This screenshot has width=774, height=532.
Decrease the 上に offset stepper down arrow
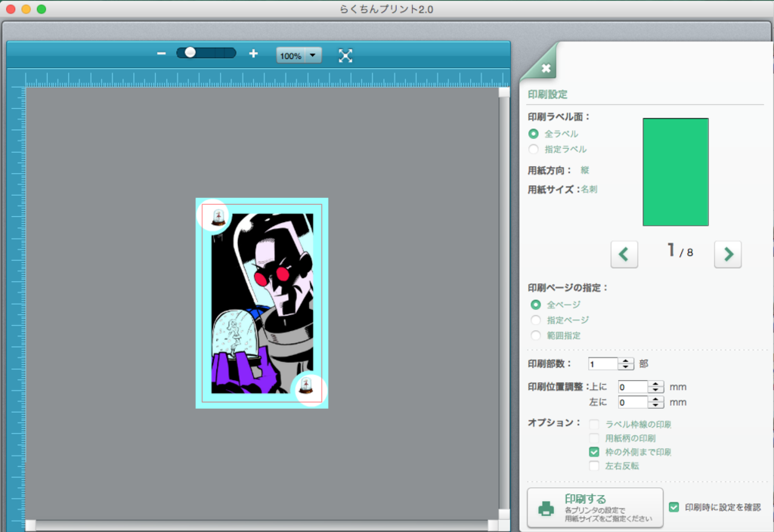pyautogui.click(x=655, y=391)
